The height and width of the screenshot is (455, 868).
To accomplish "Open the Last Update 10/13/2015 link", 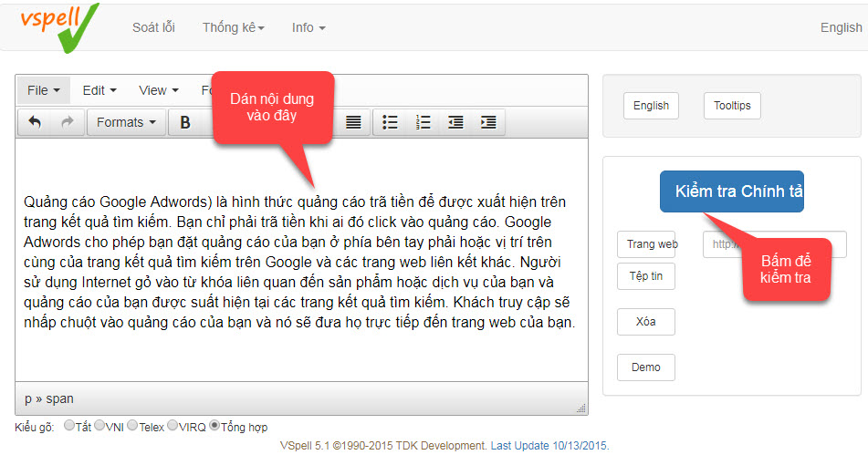I will click(x=549, y=446).
